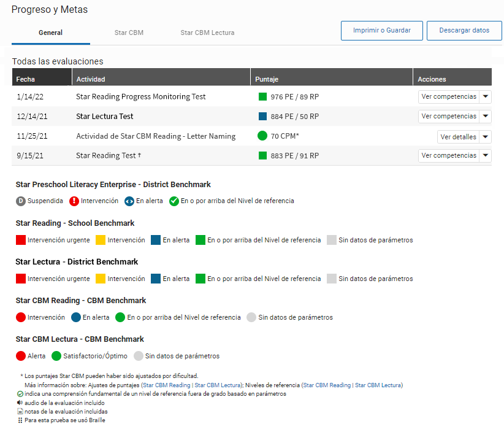
Task: Click green circle under Star CBM Reading legend
Action: 120,317
